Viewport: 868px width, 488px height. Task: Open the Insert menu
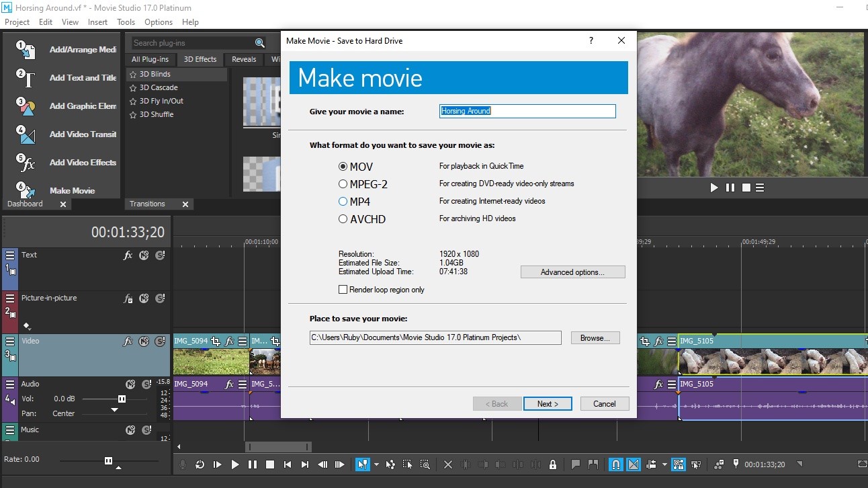pyautogui.click(x=97, y=22)
